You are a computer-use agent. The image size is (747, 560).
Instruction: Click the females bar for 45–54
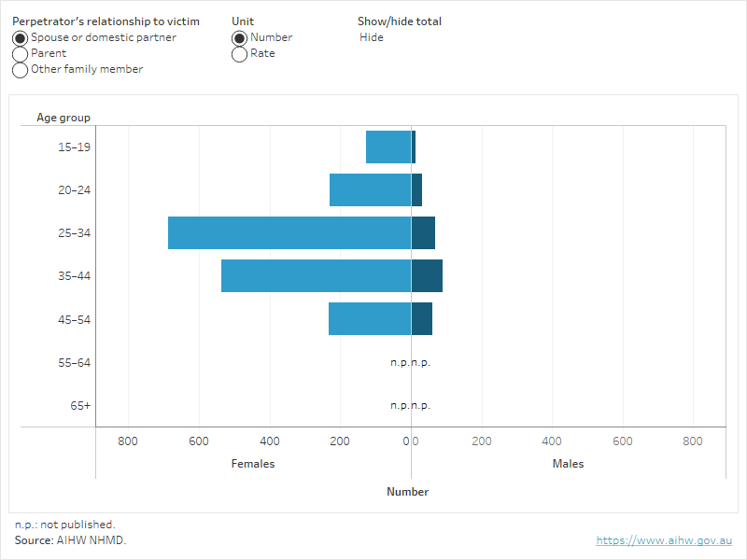click(x=370, y=319)
